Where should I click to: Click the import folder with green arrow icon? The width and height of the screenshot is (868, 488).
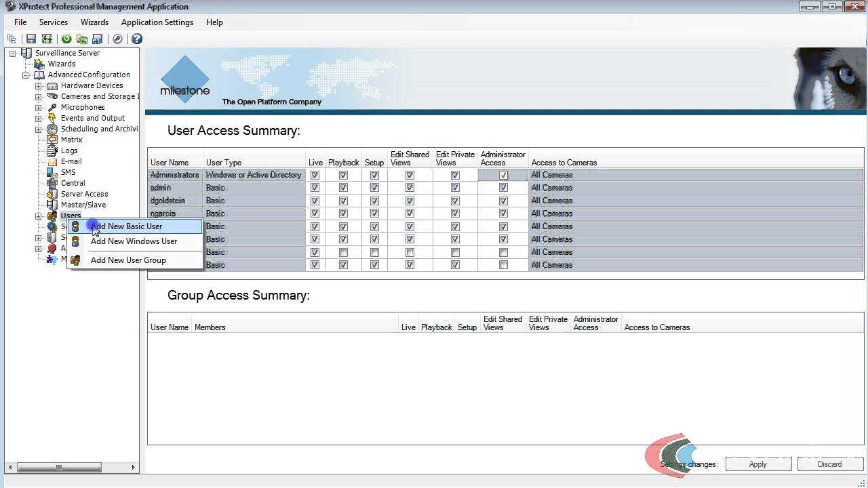pyautogui.click(x=82, y=39)
